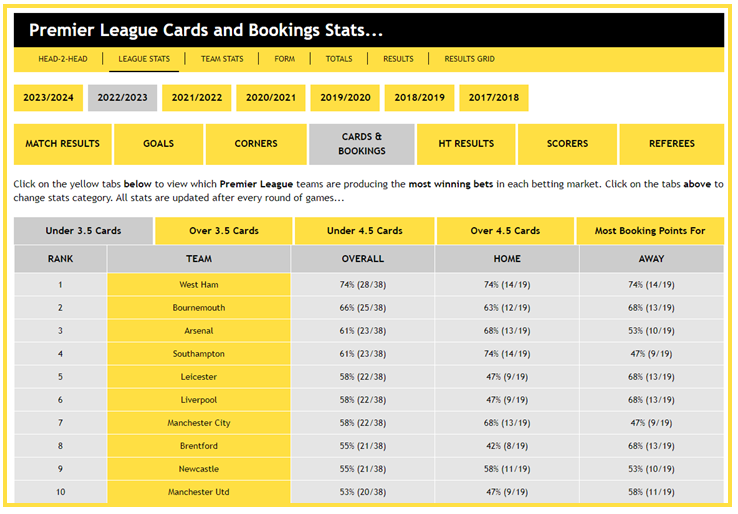
Task: Click Manchester Utd overall value 53% (20/38)
Action: (x=362, y=492)
